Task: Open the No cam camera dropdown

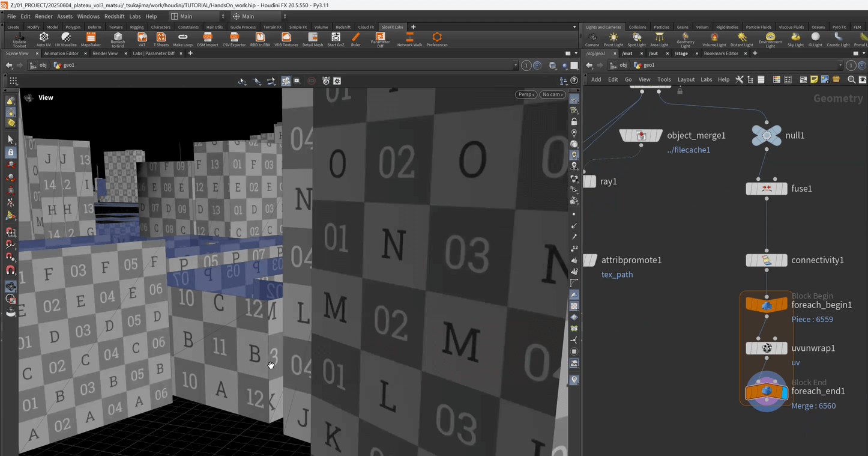Action: tap(552, 94)
